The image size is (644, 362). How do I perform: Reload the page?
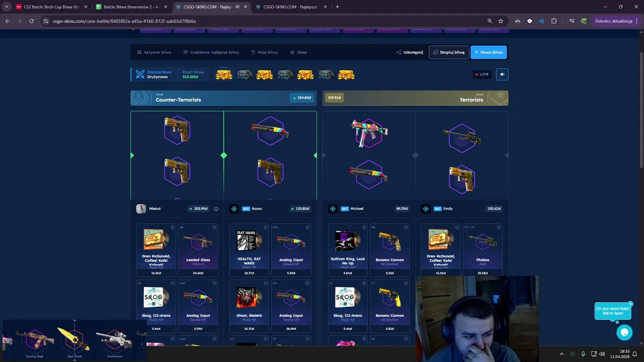click(x=31, y=21)
